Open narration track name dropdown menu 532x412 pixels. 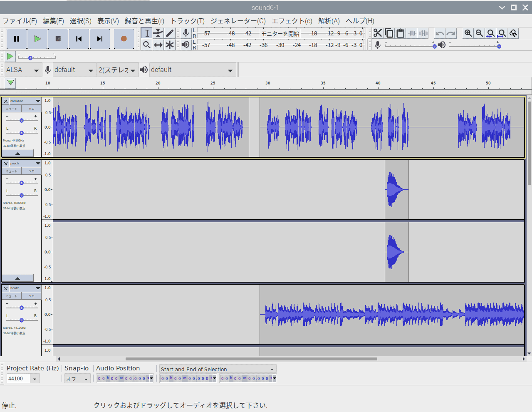(25, 101)
